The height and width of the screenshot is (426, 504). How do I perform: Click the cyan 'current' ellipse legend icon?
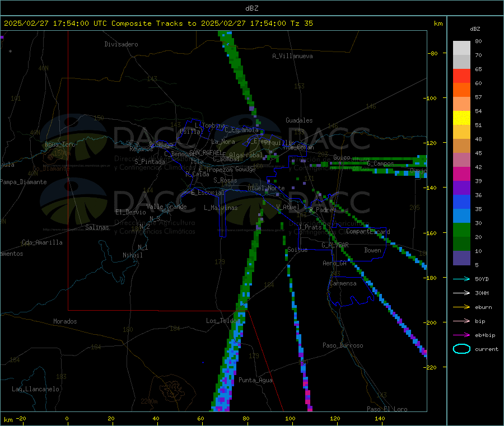461,349
